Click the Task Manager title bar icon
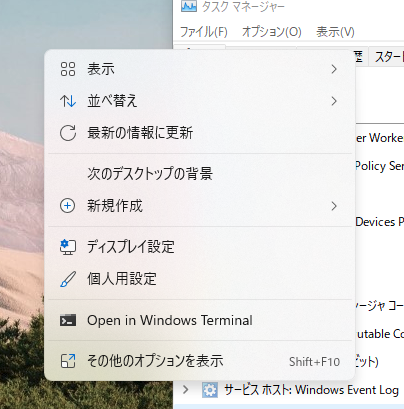The width and height of the screenshot is (404, 409). pos(189,6)
